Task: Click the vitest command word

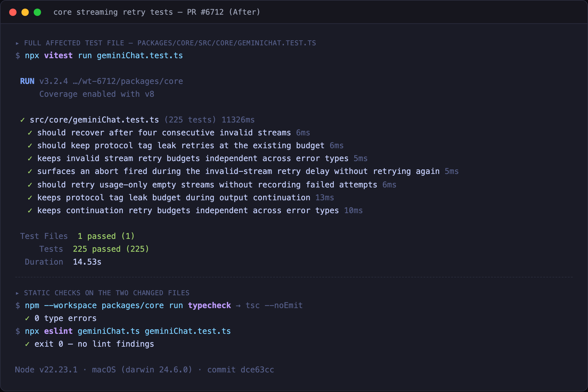Action: click(x=58, y=55)
